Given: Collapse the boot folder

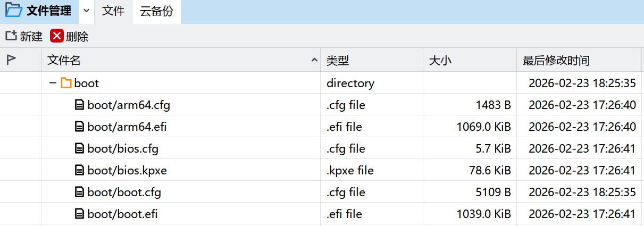Looking at the screenshot, I should [53, 83].
